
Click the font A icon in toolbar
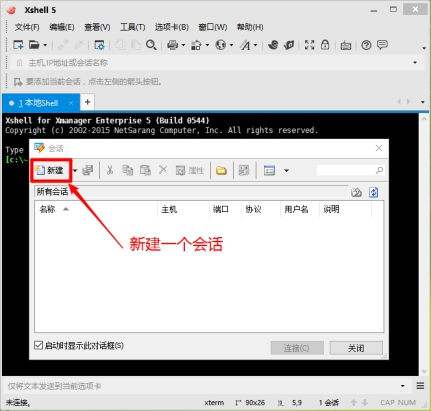point(245,45)
